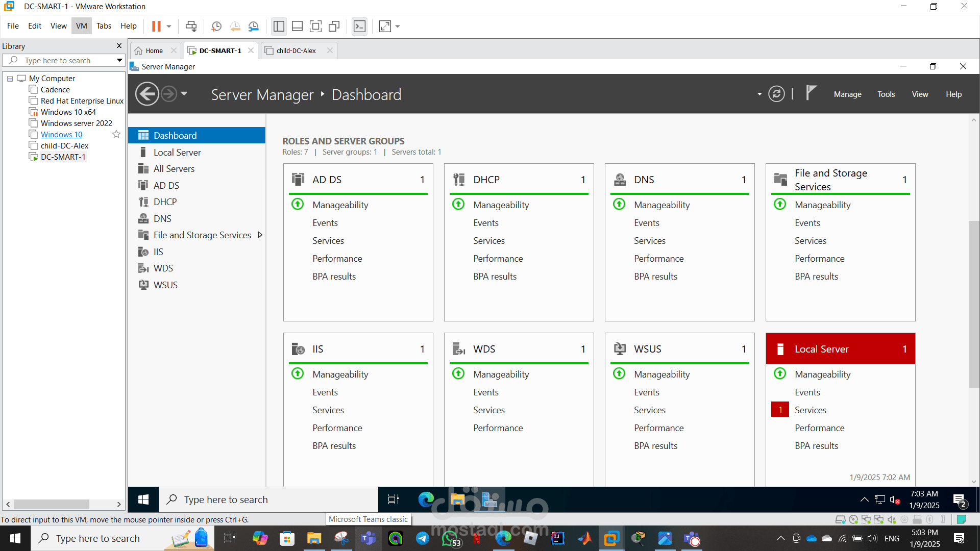Open All Servers in the left navigation
The image size is (980, 551).
click(197, 168)
